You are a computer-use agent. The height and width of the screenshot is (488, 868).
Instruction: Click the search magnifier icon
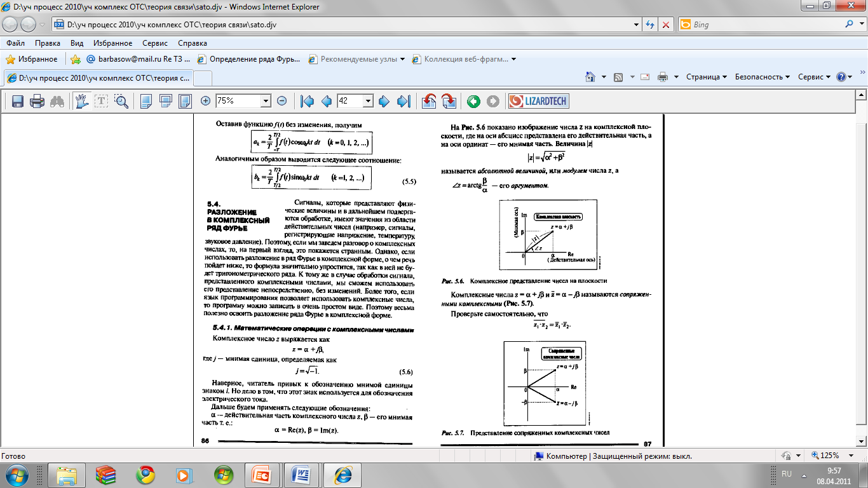tap(850, 25)
